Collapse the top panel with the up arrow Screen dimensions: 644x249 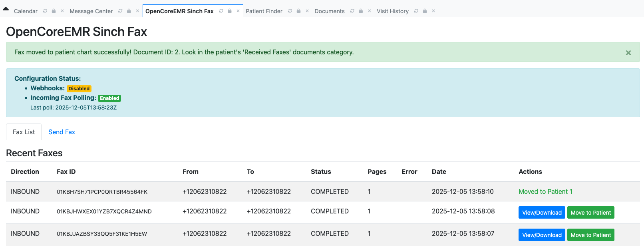pyautogui.click(x=6, y=8)
